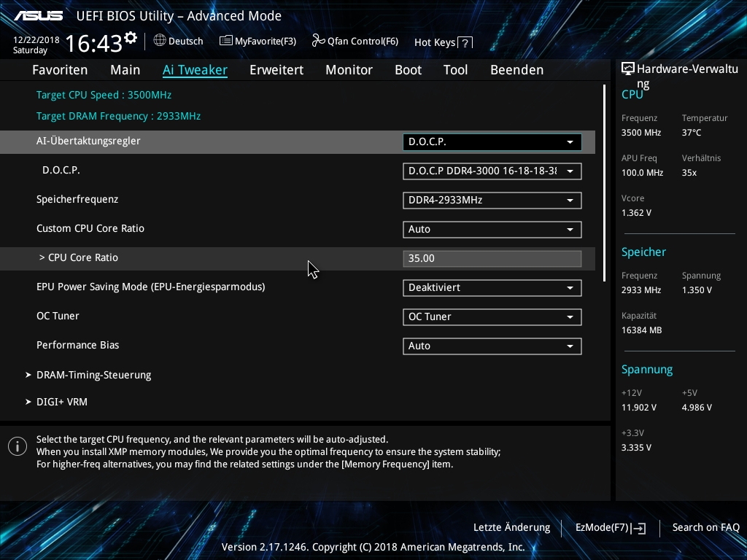This screenshot has width=747, height=560.
Task: Open the D.O.C.P DDR4-3000 profile dropdown
Action: (492, 171)
